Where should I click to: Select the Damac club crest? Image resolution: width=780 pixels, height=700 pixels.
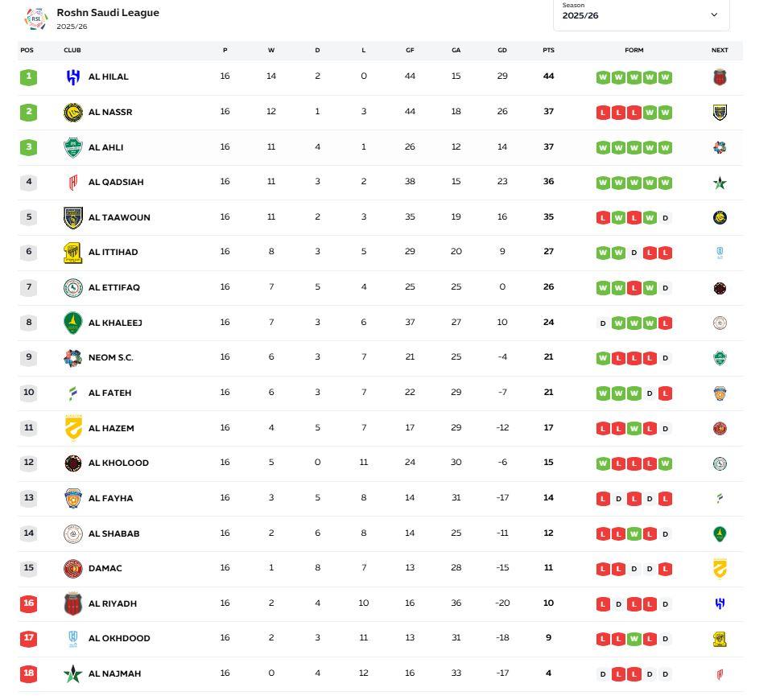(71, 568)
